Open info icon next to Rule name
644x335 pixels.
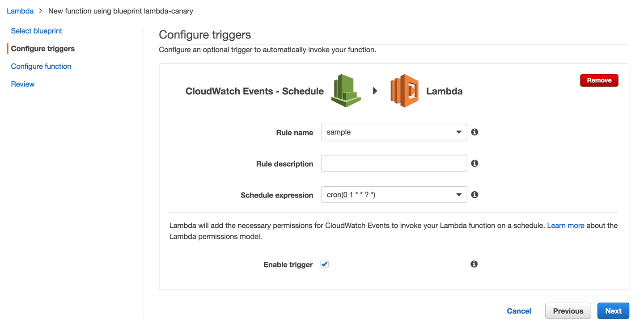475,132
